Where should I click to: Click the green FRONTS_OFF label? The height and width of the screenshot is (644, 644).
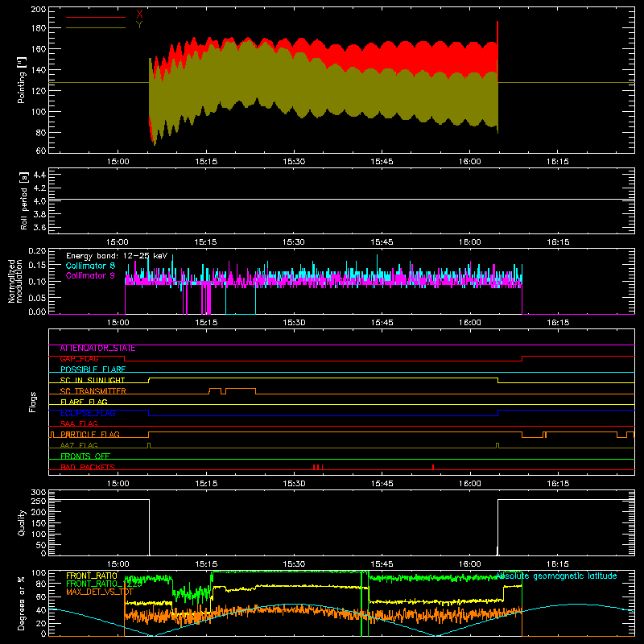point(85,456)
